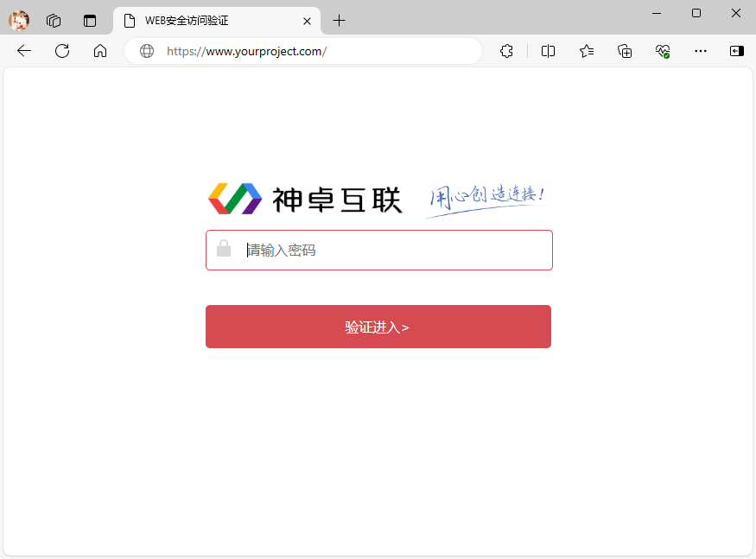The image size is (756, 559).
Task: Open the Workspaces icon
Action: tap(54, 21)
